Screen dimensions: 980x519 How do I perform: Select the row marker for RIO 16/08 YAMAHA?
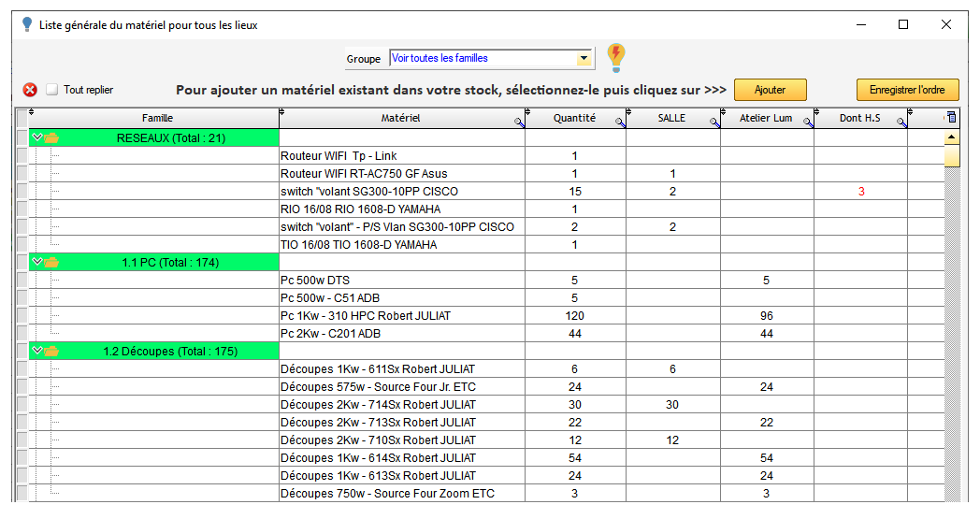coord(22,209)
